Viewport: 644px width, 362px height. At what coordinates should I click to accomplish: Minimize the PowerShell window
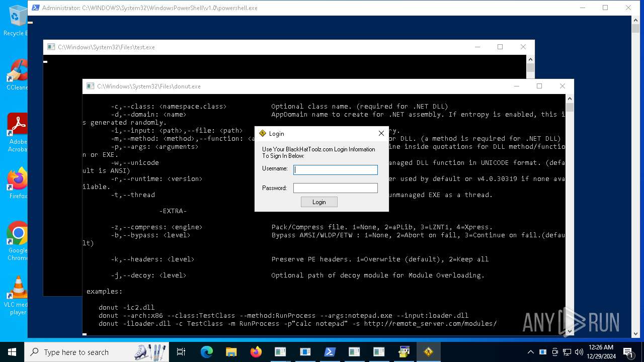tap(583, 8)
